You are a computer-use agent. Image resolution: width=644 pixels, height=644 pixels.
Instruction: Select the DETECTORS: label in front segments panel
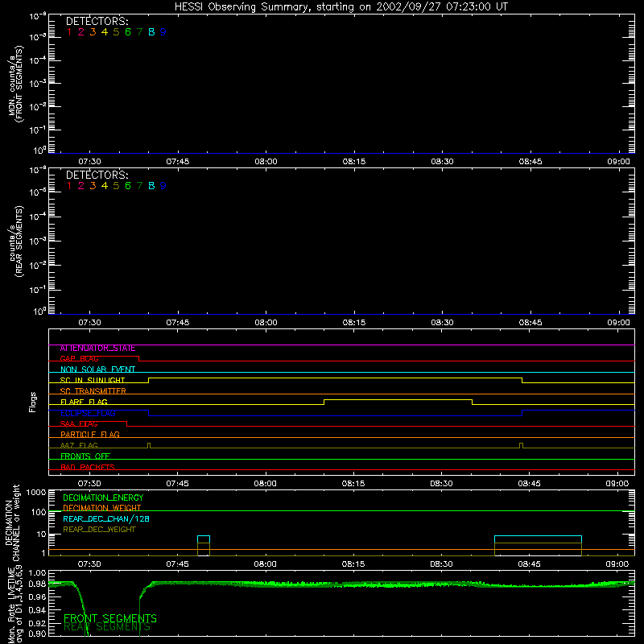coord(97,22)
